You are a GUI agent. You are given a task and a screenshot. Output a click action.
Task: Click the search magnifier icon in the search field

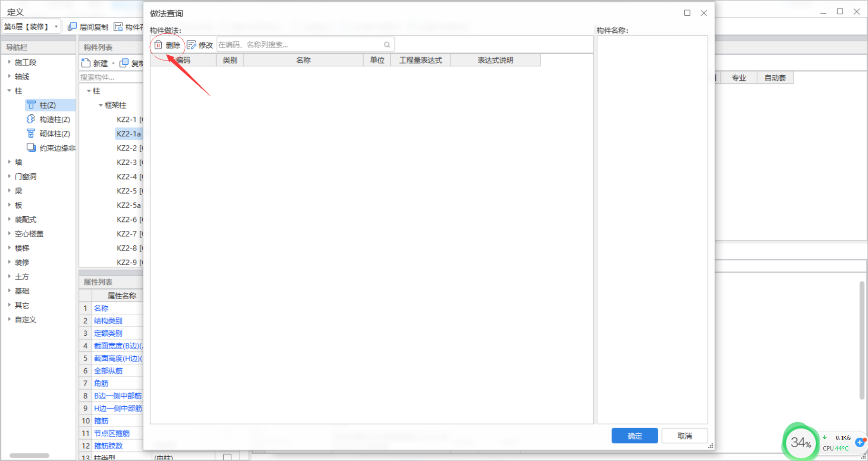(387, 45)
